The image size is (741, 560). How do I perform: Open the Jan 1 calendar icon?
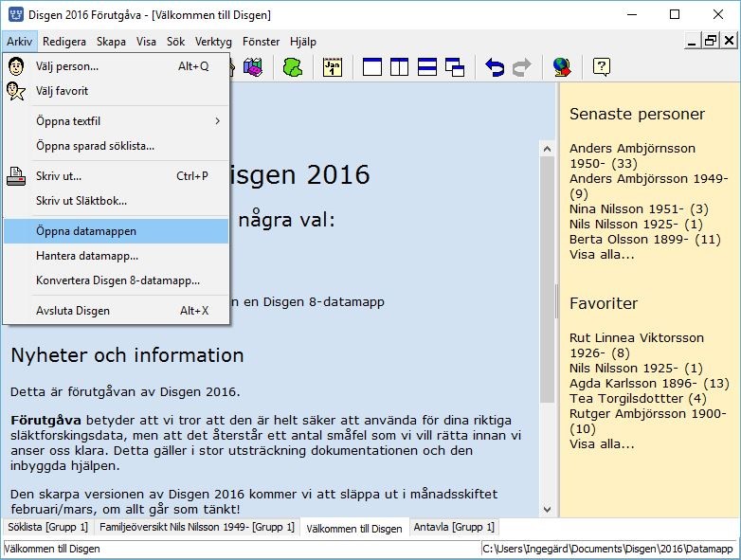(333, 67)
